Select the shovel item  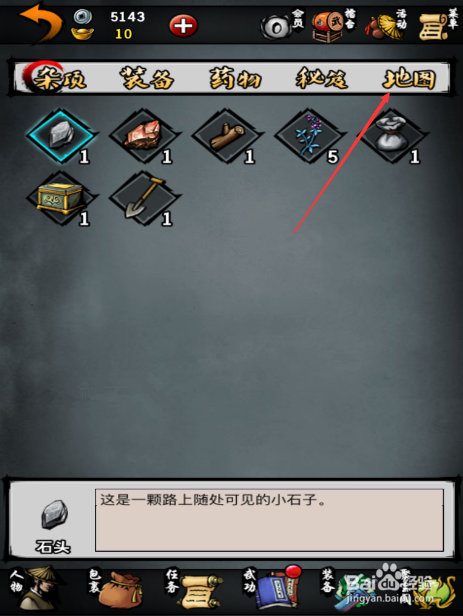[145, 198]
